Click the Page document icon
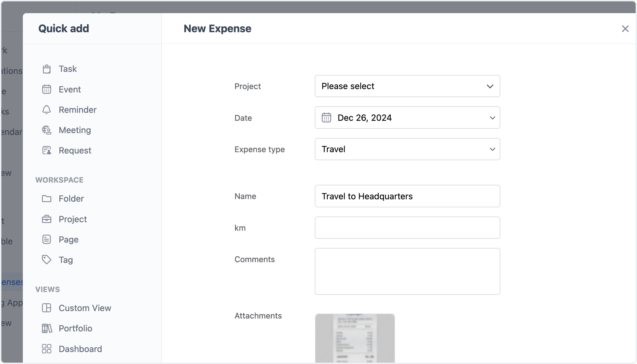 pyautogui.click(x=46, y=239)
